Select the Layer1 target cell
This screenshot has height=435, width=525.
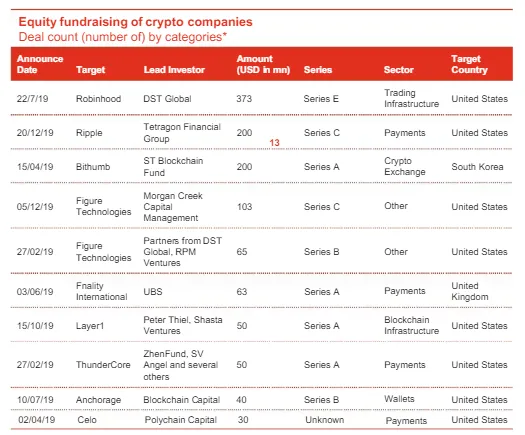[x=90, y=326]
